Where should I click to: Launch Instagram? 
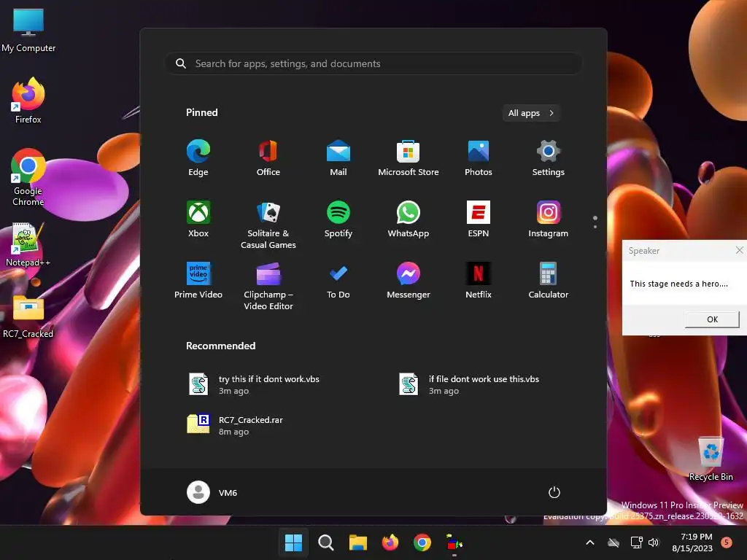click(549, 219)
